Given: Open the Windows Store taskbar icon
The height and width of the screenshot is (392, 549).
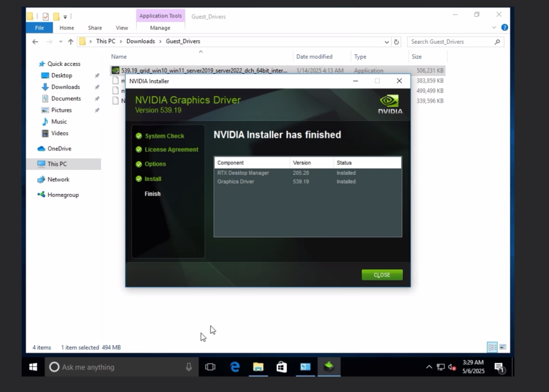Looking at the screenshot, I should pos(282,367).
